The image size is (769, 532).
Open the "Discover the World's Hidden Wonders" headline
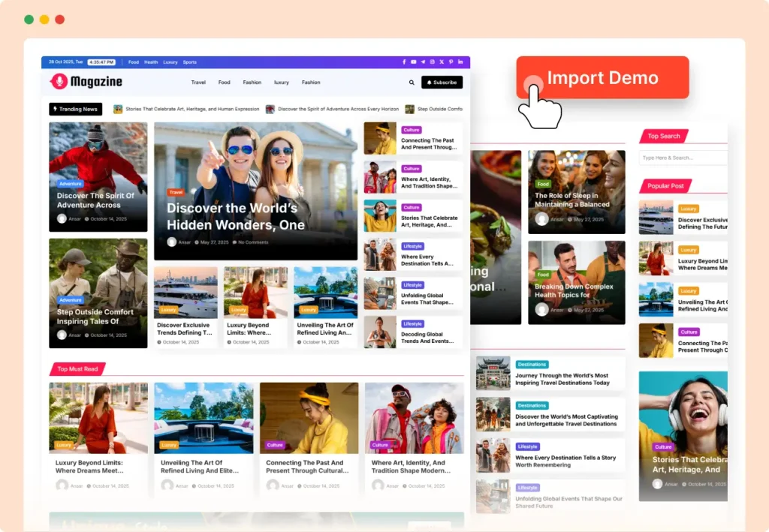pos(235,216)
